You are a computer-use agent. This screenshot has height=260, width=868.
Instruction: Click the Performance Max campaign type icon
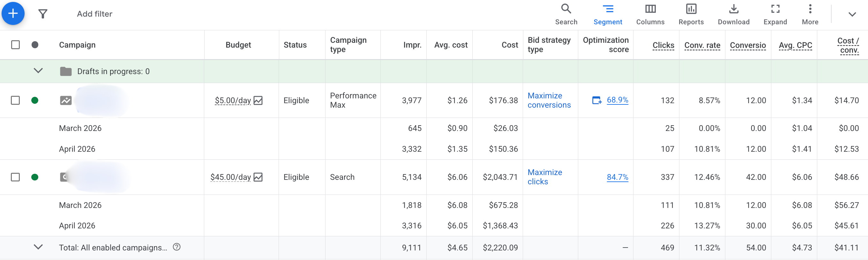pos(66,100)
